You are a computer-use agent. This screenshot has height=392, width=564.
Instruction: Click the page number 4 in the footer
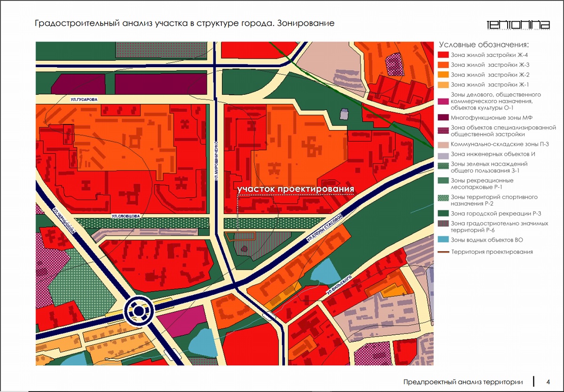coord(548,381)
